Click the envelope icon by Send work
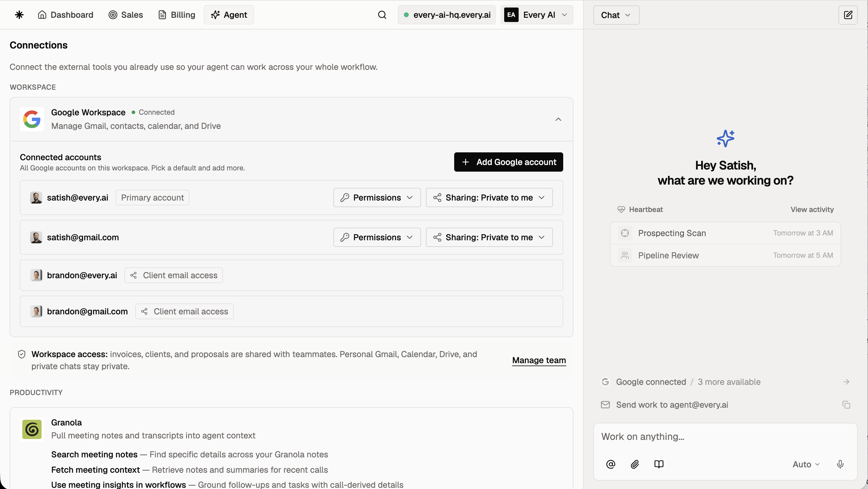 point(605,405)
